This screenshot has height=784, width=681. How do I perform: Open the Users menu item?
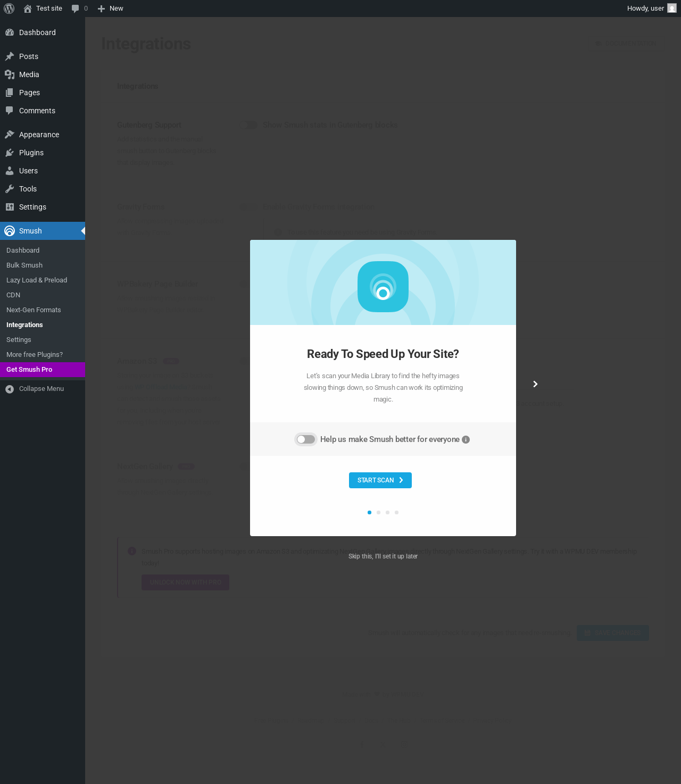pos(43,171)
